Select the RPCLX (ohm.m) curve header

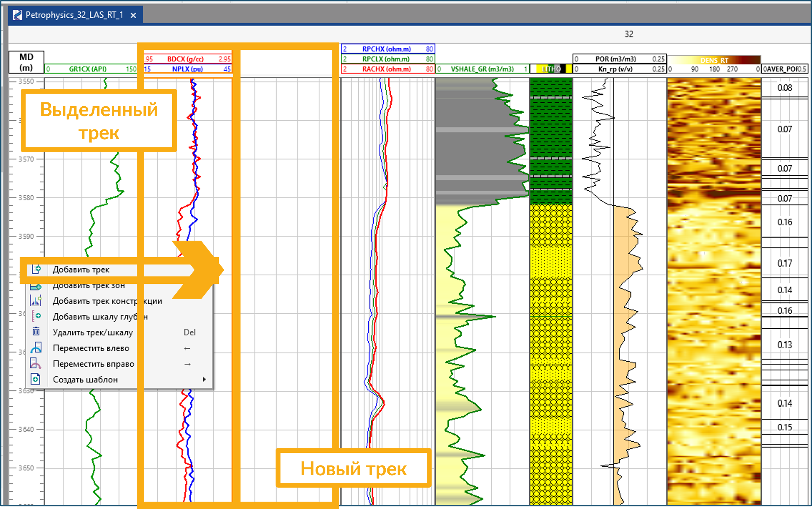coord(388,59)
